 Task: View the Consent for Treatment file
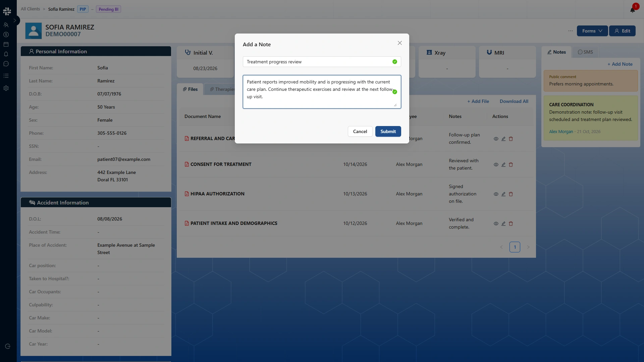pos(496,165)
